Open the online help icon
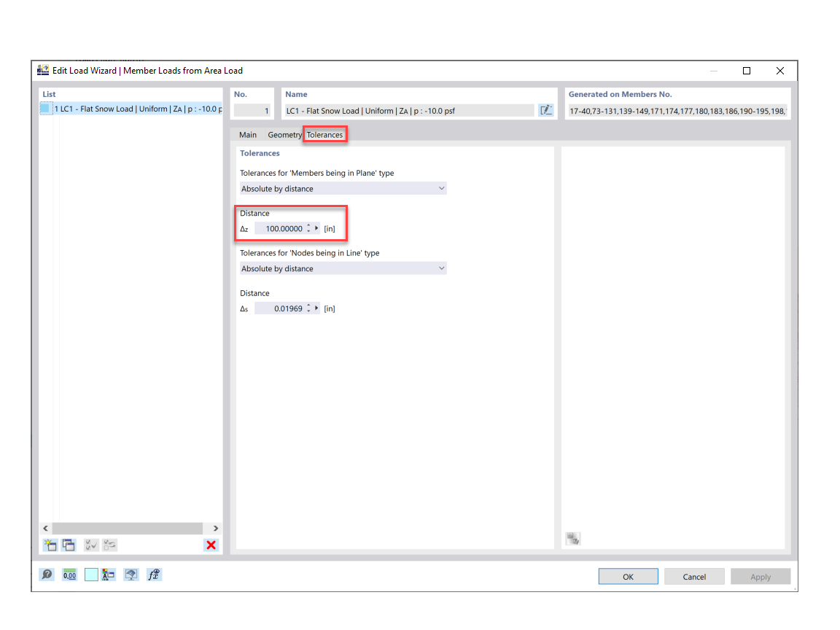 tap(47, 575)
